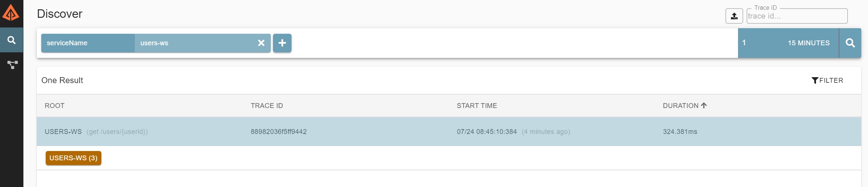Click the upload JSON trace icon

pos(734,16)
